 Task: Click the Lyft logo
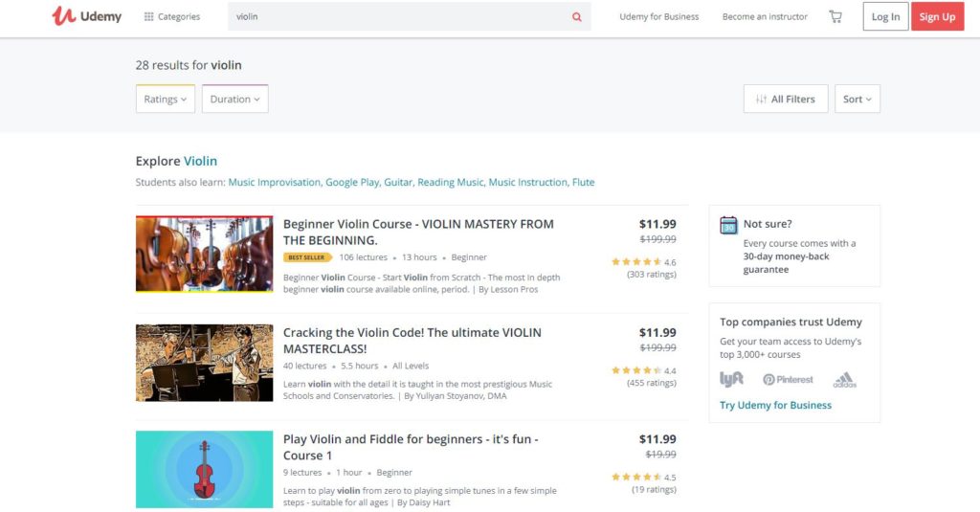(731, 379)
